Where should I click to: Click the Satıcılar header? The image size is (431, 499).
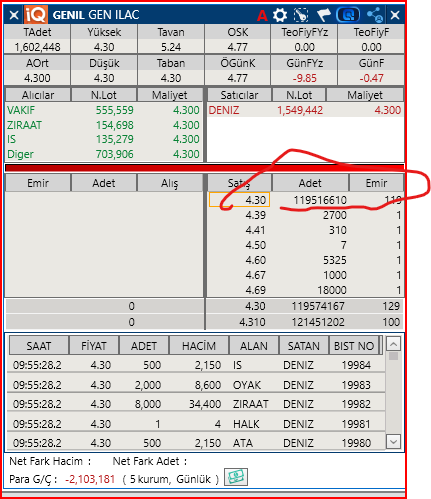pos(239,95)
